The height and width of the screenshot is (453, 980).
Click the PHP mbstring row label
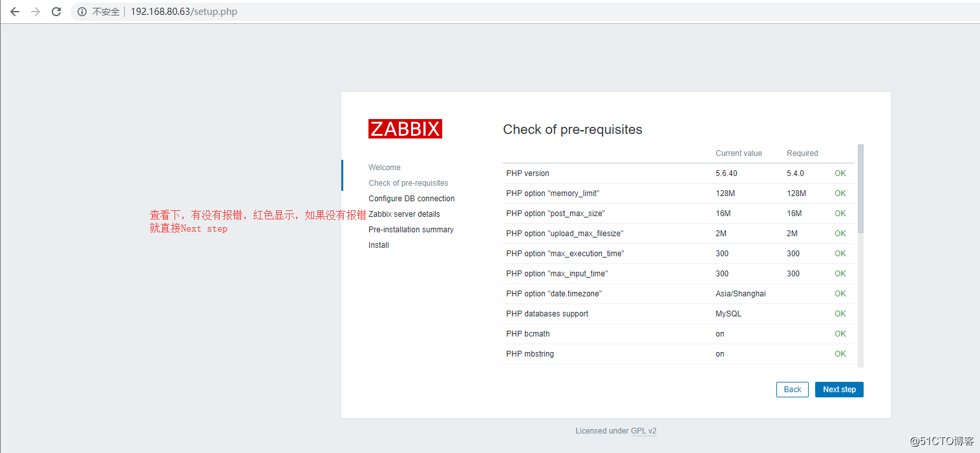[530, 354]
